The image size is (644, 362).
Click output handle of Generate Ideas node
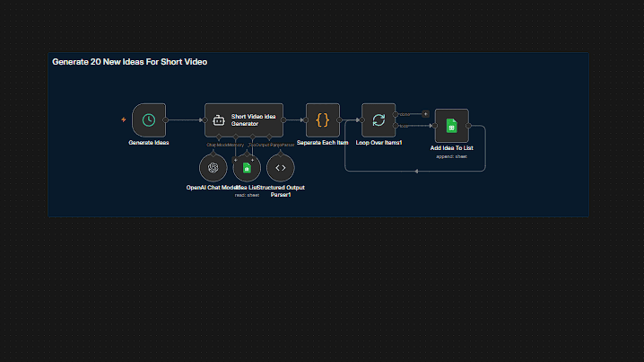(x=165, y=120)
